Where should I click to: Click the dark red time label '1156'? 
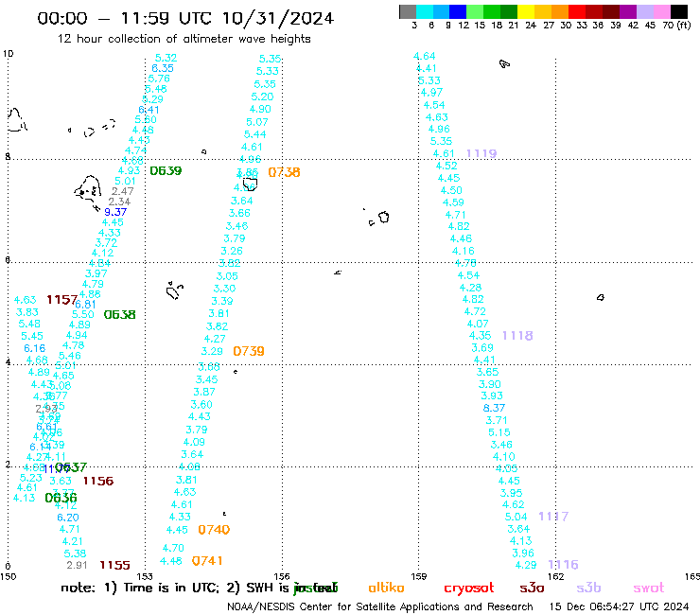[x=98, y=481]
